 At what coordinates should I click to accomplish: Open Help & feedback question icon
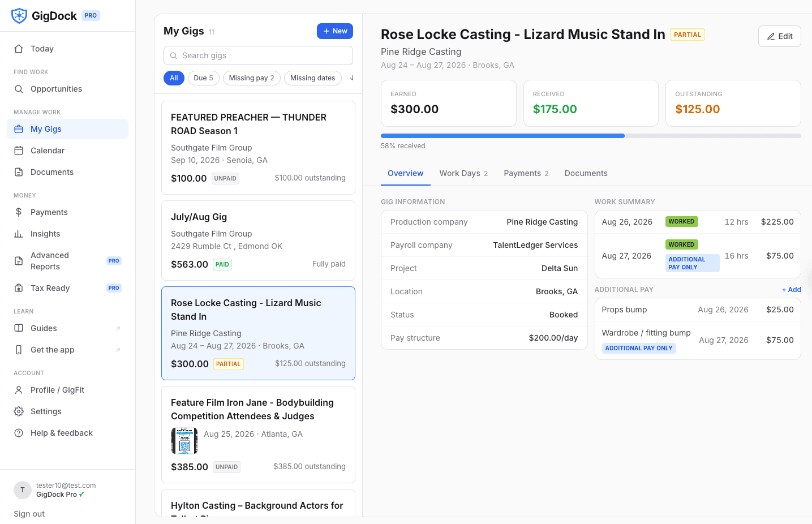pos(19,433)
